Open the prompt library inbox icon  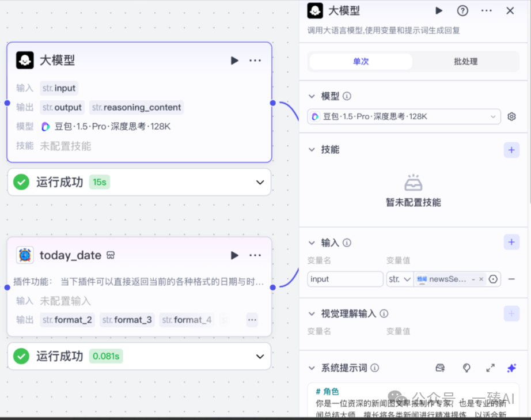point(440,368)
